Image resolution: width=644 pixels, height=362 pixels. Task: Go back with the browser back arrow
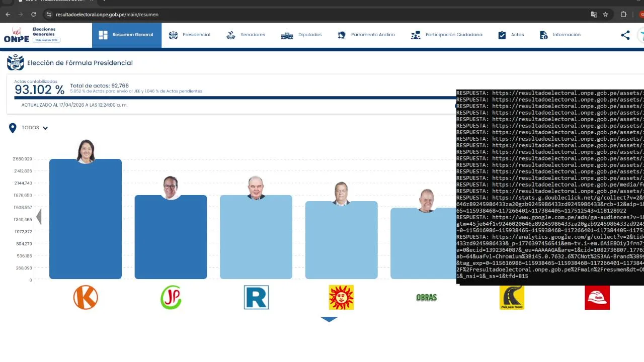8,15
